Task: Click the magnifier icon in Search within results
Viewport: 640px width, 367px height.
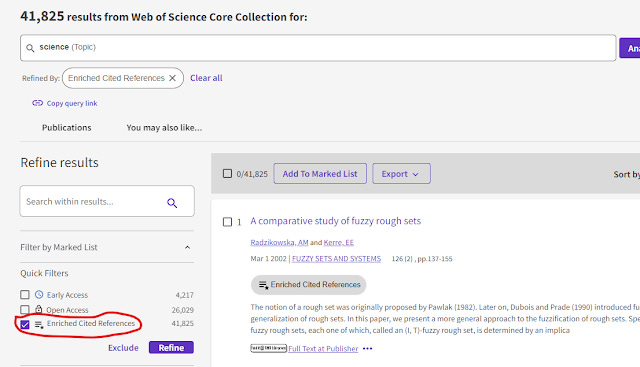Action: [172, 202]
